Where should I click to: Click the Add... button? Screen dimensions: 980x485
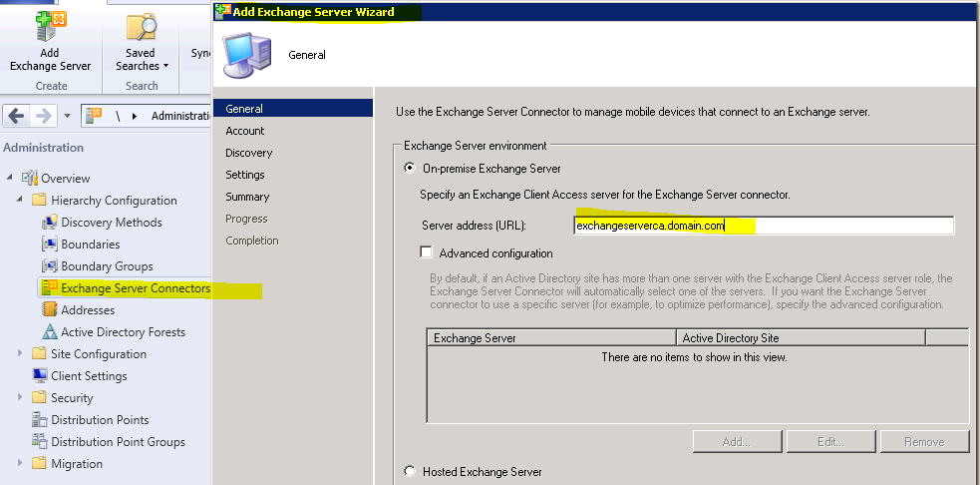[737, 442]
